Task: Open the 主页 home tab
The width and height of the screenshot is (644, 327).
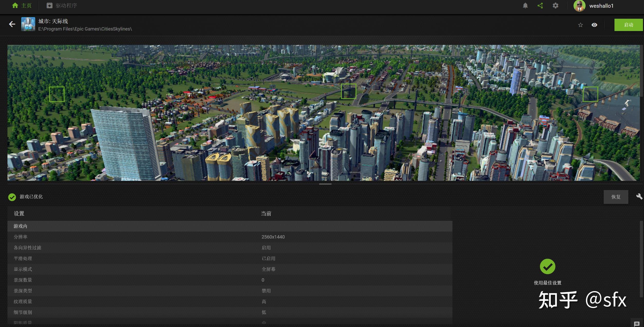Action: [x=22, y=5]
